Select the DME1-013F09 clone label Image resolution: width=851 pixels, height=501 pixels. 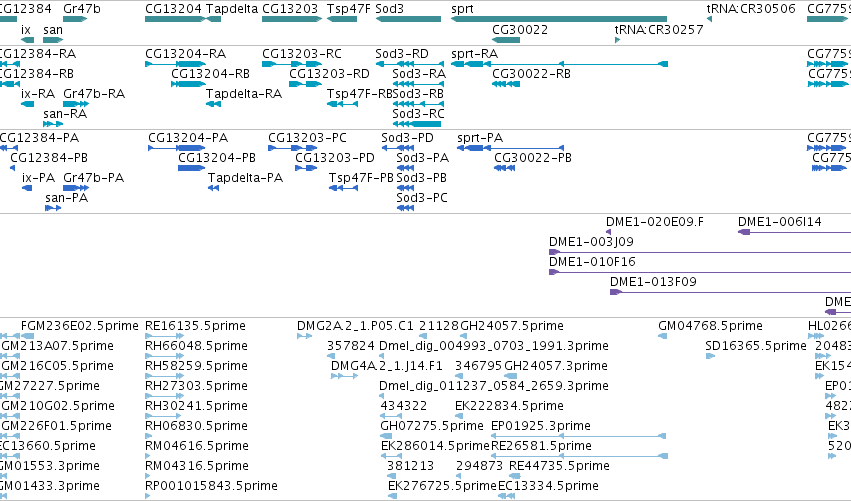click(x=653, y=282)
